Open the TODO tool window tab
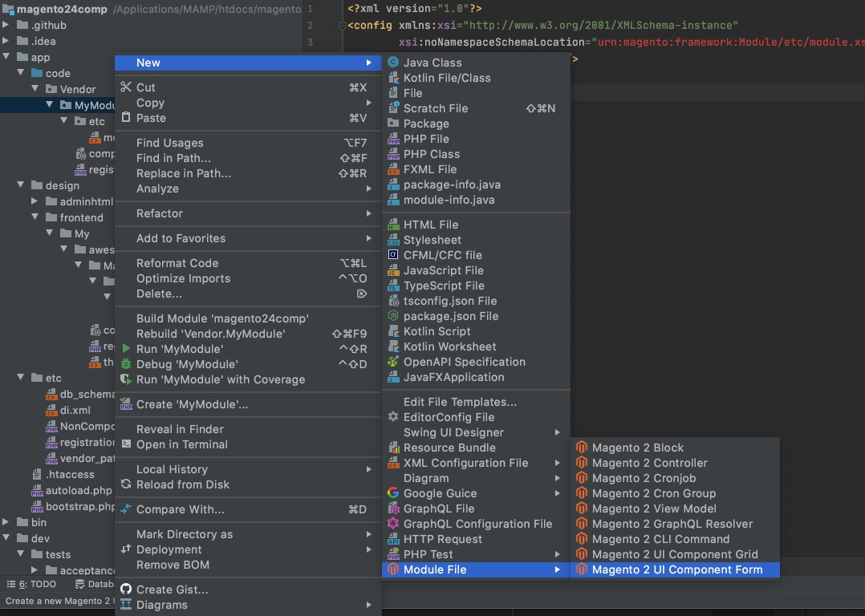 tap(38, 585)
